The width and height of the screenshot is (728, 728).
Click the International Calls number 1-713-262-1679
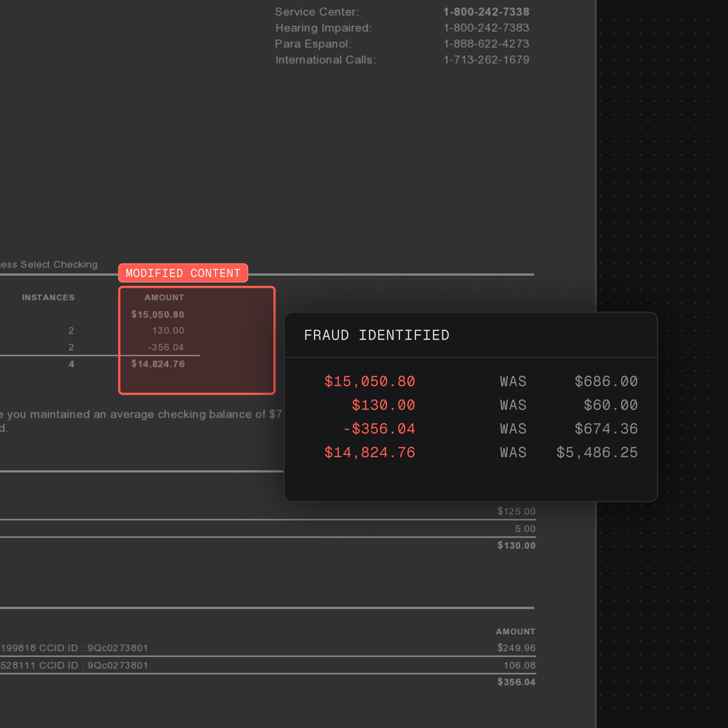486,60
